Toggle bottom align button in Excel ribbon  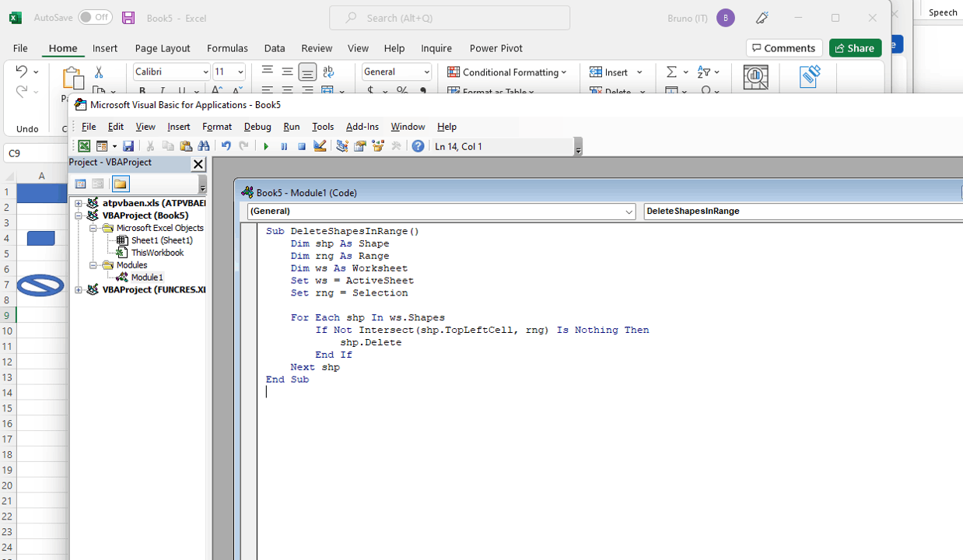tap(307, 72)
